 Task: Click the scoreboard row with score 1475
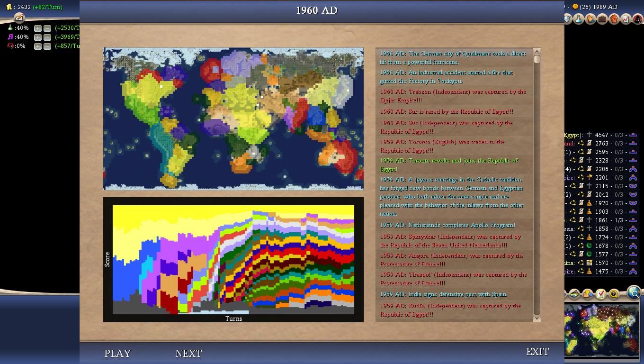(x=601, y=271)
